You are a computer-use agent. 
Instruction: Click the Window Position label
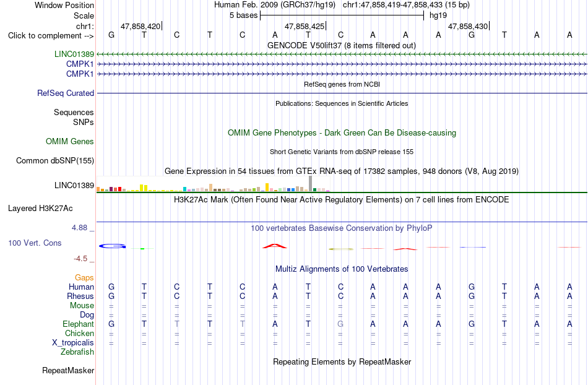tap(64, 5)
